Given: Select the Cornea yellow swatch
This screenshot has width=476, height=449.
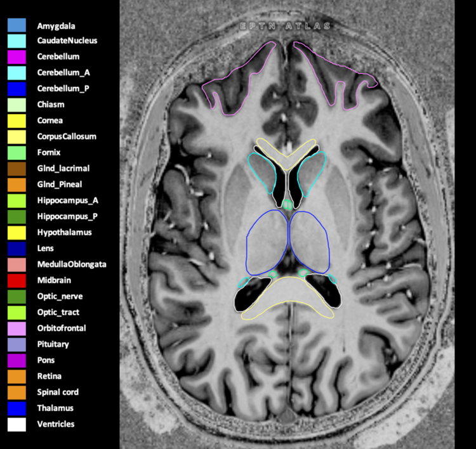Looking at the screenshot, I should tap(17, 120).
